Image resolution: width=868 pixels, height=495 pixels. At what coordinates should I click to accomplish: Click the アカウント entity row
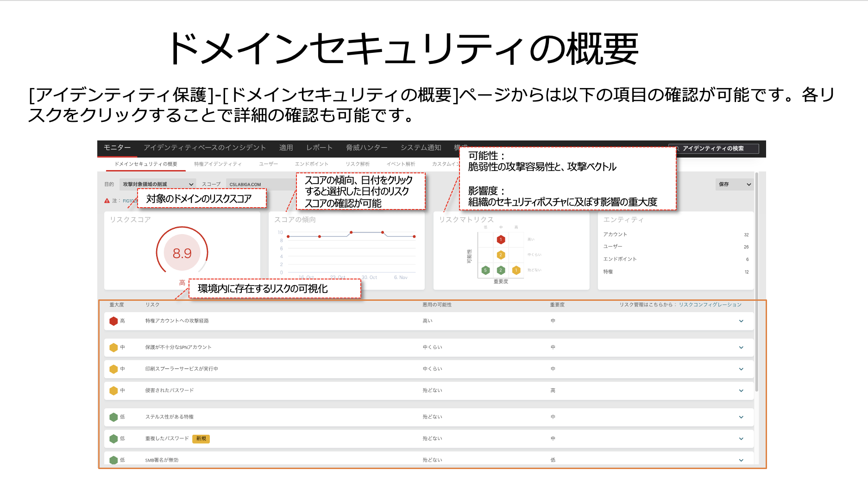pyautogui.click(x=676, y=235)
